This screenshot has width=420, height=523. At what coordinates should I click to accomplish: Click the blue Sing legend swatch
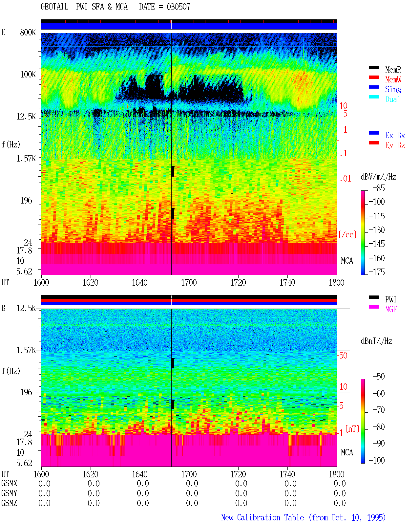click(x=374, y=87)
